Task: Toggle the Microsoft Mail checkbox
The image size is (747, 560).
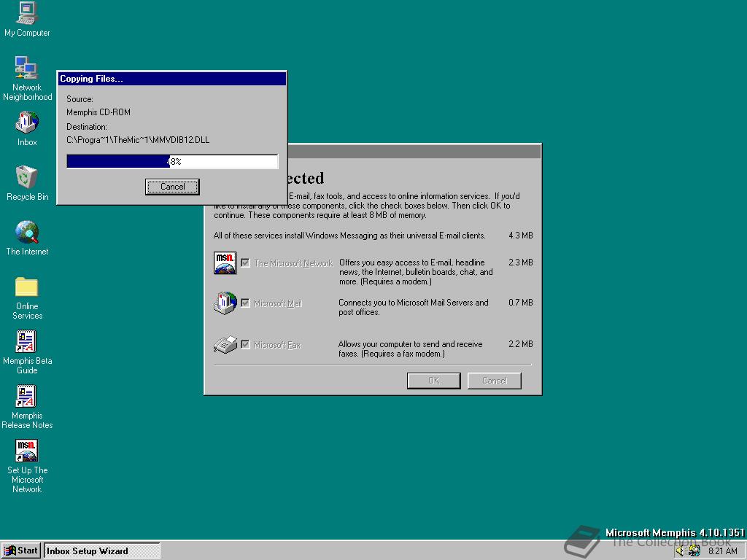Action: (245, 303)
